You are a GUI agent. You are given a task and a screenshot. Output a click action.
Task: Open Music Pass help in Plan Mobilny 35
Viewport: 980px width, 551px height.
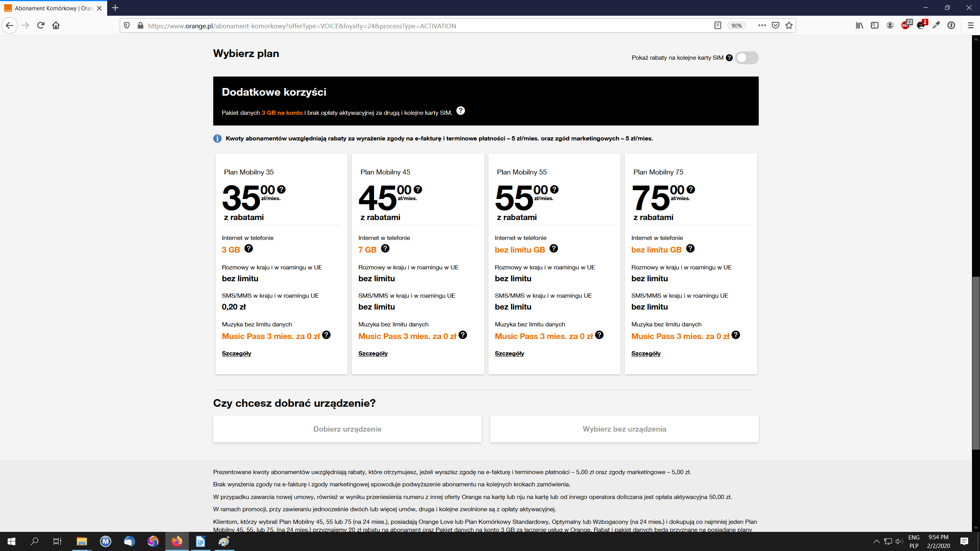[326, 335]
